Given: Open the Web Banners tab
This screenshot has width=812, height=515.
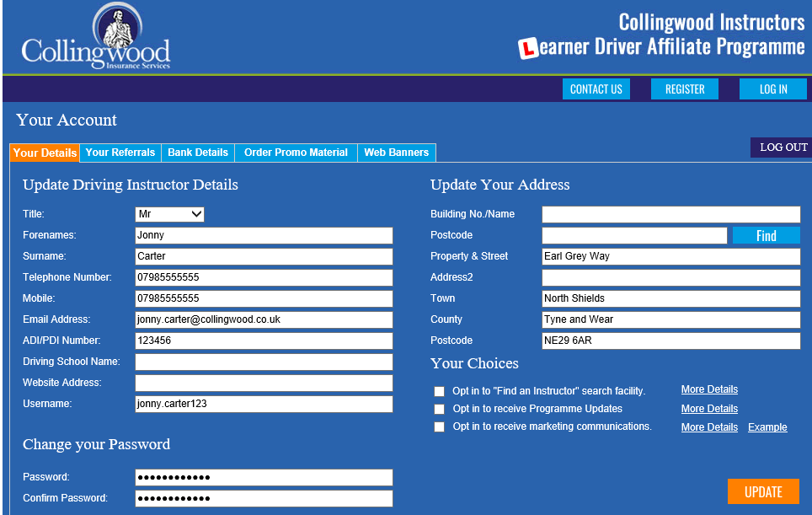Looking at the screenshot, I should tap(396, 153).
